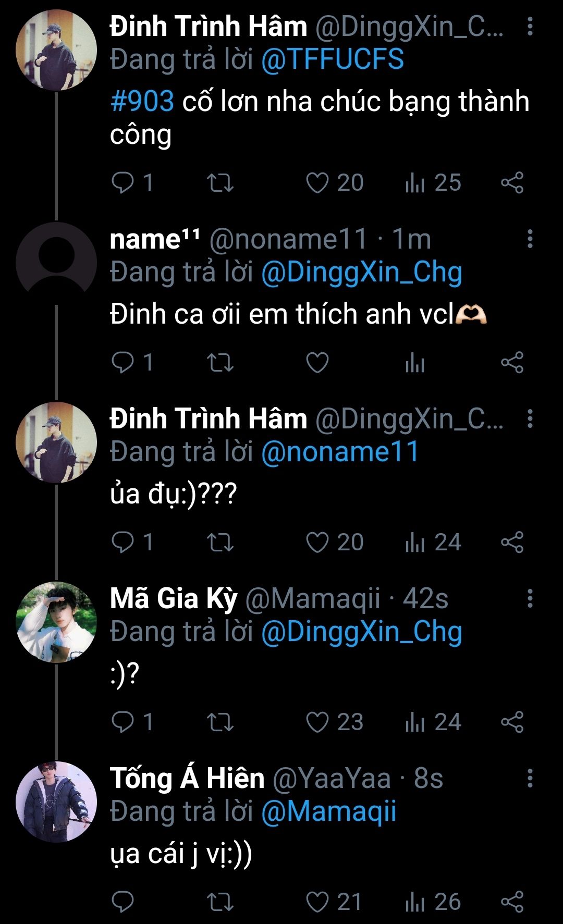The image size is (563, 924).
Task: Open more options on Mã Gia Kỳ's tweet
Action: (x=530, y=599)
